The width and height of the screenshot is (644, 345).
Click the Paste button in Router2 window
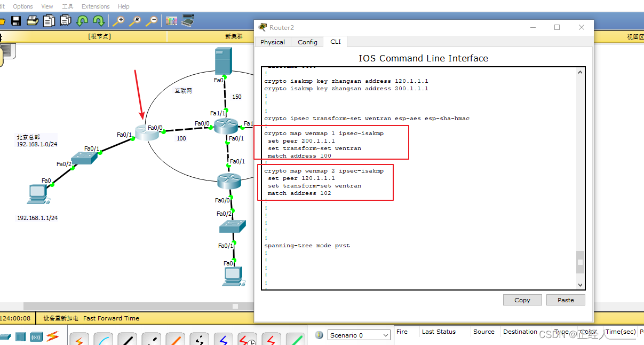click(566, 300)
